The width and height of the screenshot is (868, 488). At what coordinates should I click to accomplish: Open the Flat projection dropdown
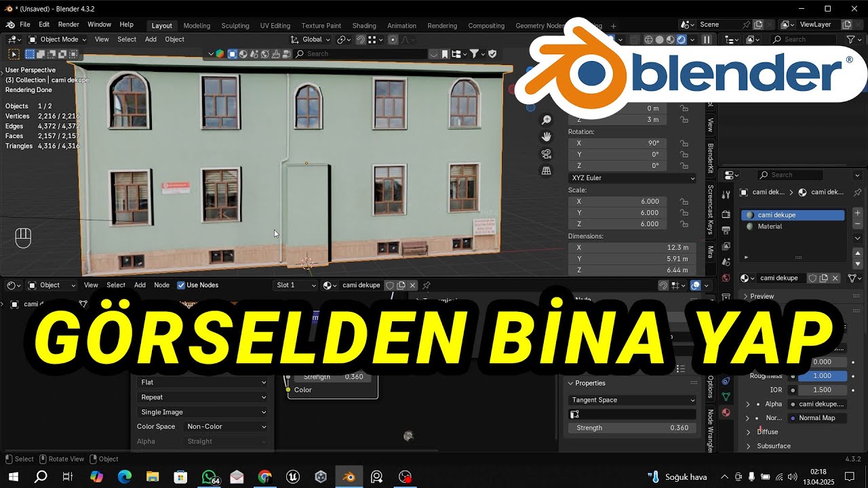click(203, 382)
